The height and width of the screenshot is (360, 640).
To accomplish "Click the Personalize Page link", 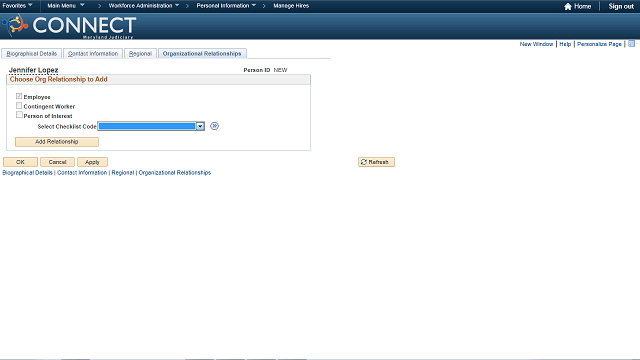I will click(599, 44).
